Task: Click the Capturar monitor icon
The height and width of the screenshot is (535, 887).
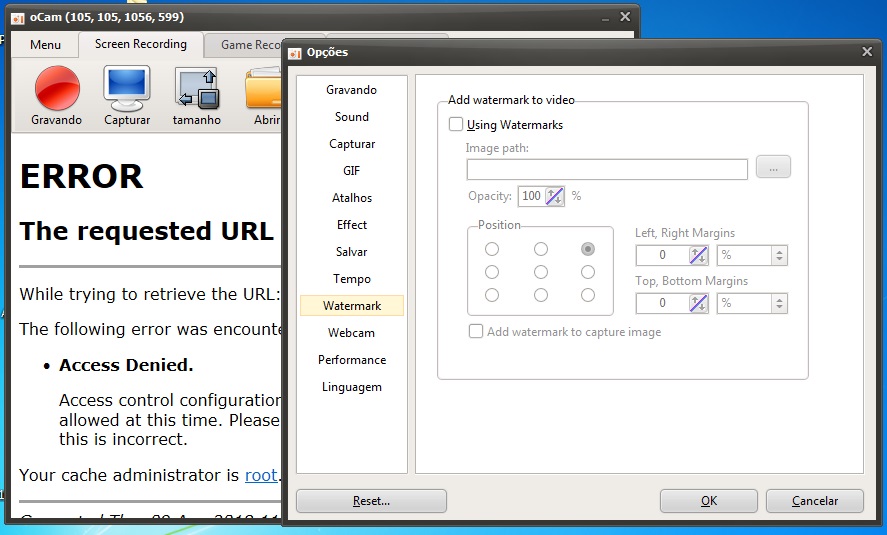Action: (x=127, y=88)
